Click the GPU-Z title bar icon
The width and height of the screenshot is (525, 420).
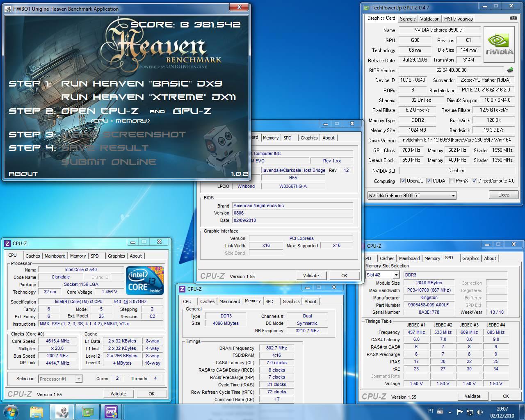[x=367, y=7]
